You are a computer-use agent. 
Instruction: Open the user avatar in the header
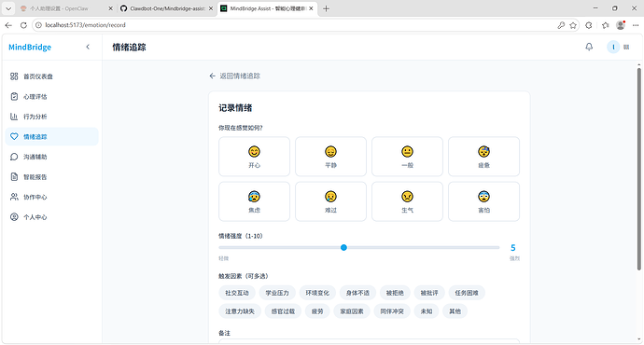(613, 47)
